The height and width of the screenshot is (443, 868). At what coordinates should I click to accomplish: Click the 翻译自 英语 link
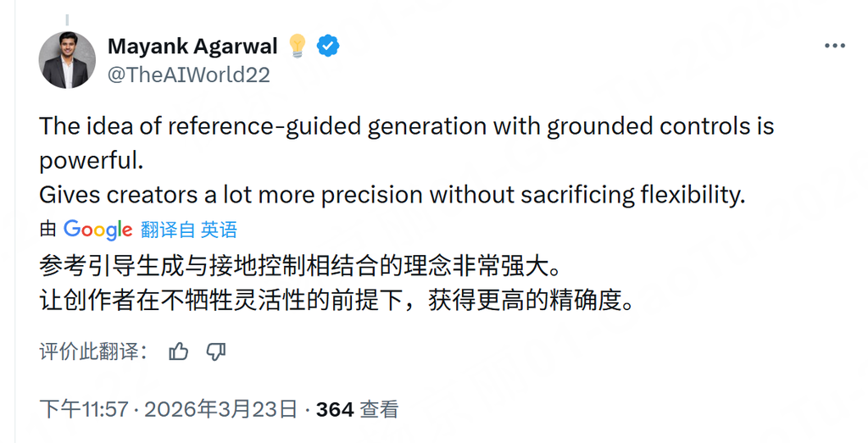tap(189, 230)
